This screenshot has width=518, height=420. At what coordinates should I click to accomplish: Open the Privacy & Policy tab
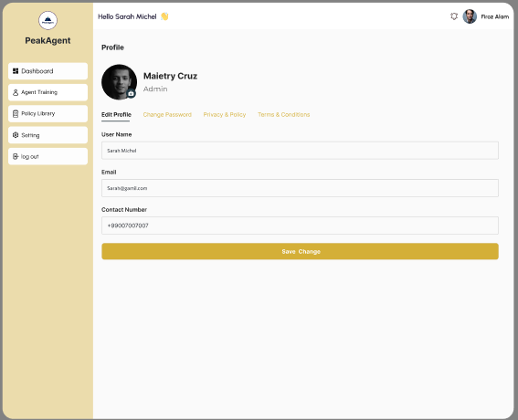pyautogui.click(x=225, y=114)
